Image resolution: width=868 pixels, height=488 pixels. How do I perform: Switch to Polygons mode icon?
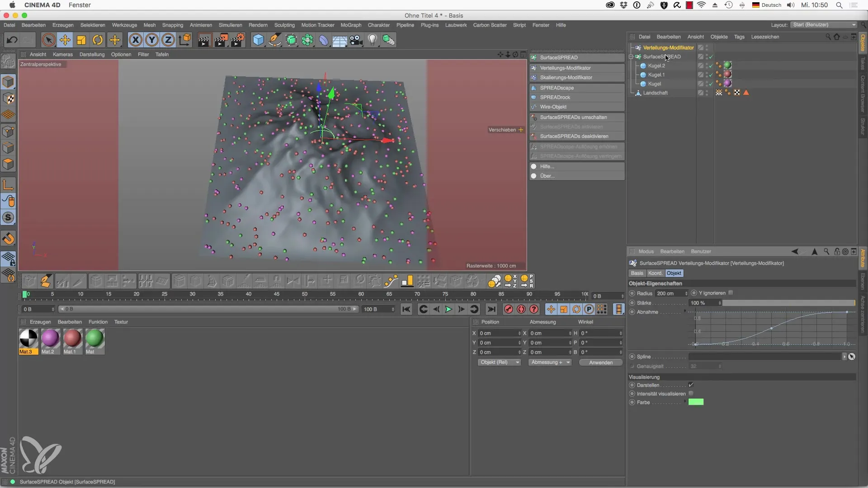[x=9, y=164]
